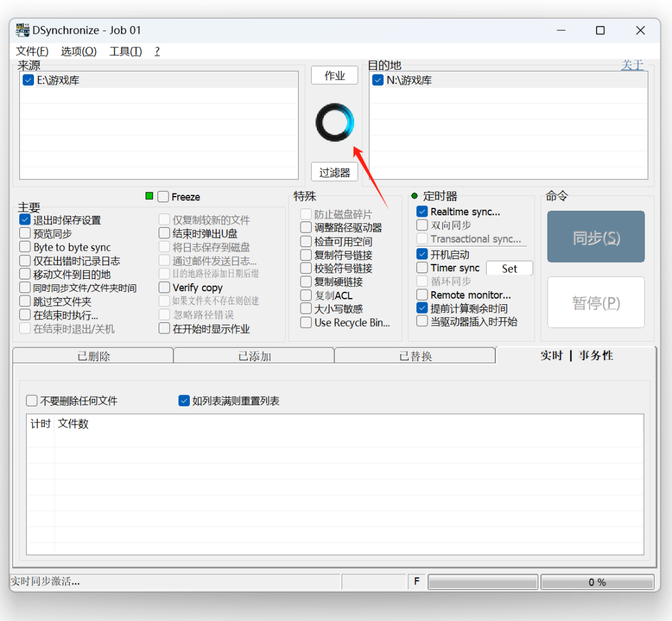Enable 同时同步文件/文件夹时间

click(25, 287)
